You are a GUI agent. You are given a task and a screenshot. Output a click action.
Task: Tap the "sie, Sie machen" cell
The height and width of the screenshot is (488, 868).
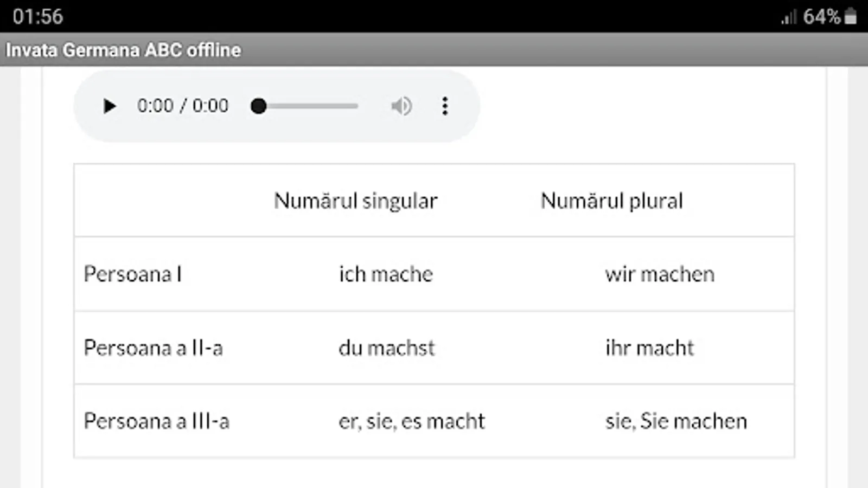(x=676, y=421)
